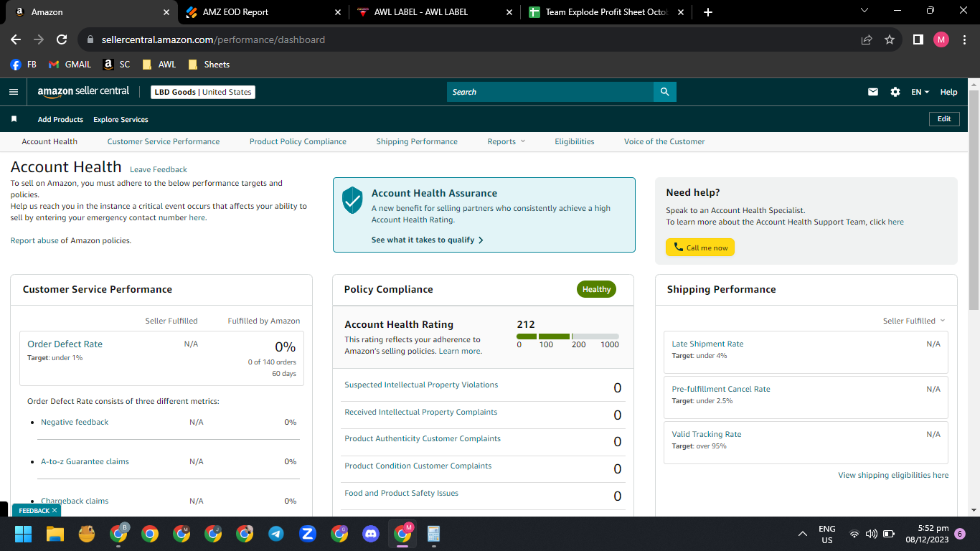Switch to the AMZ EOD Report tab
Screen dimensions: 980x551
pyautogui.click(x=261, y=12)
